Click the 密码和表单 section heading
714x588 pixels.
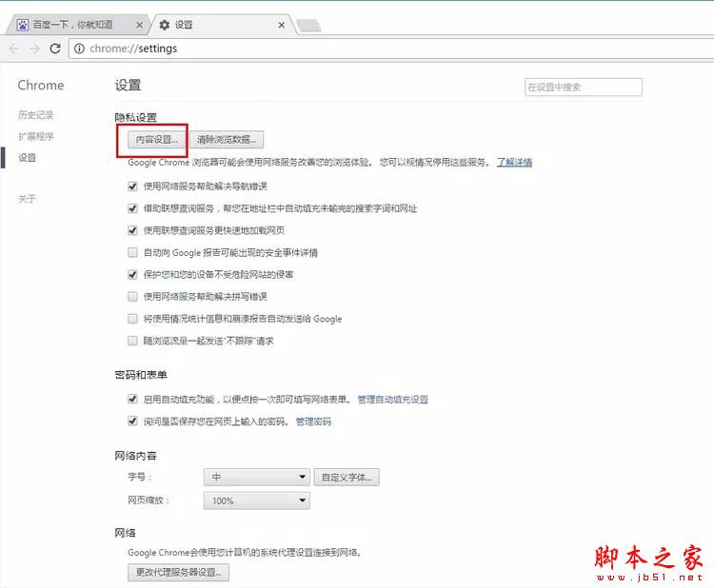point(141,375)
